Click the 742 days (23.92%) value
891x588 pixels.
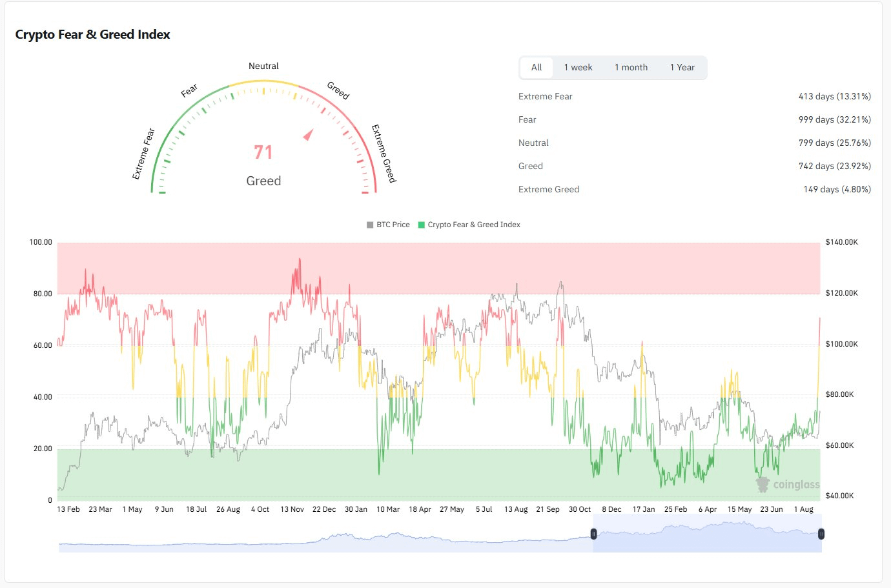coord(834,166)
